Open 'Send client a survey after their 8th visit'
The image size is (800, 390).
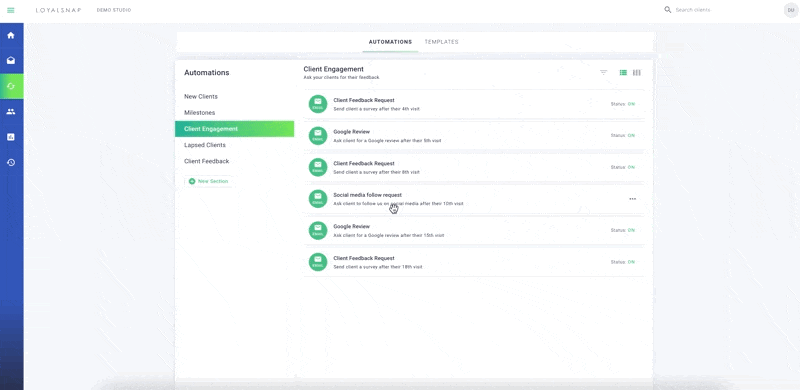(x=376, y=173)
